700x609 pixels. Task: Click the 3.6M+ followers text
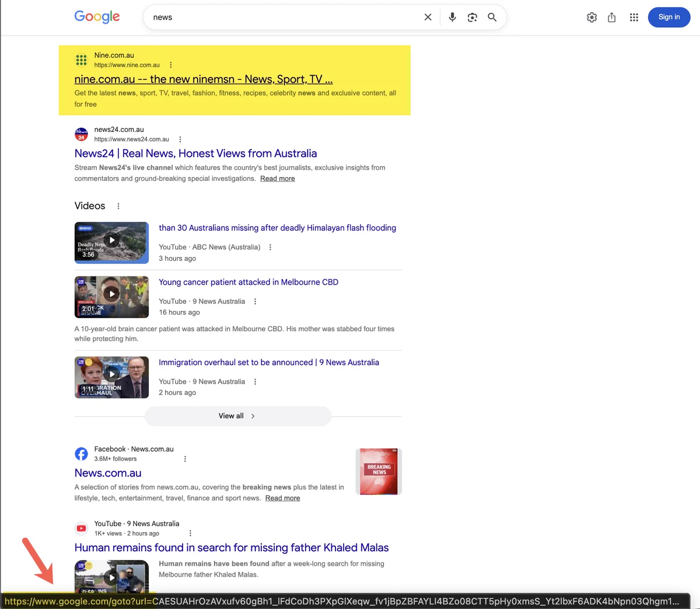click(116, 459)
